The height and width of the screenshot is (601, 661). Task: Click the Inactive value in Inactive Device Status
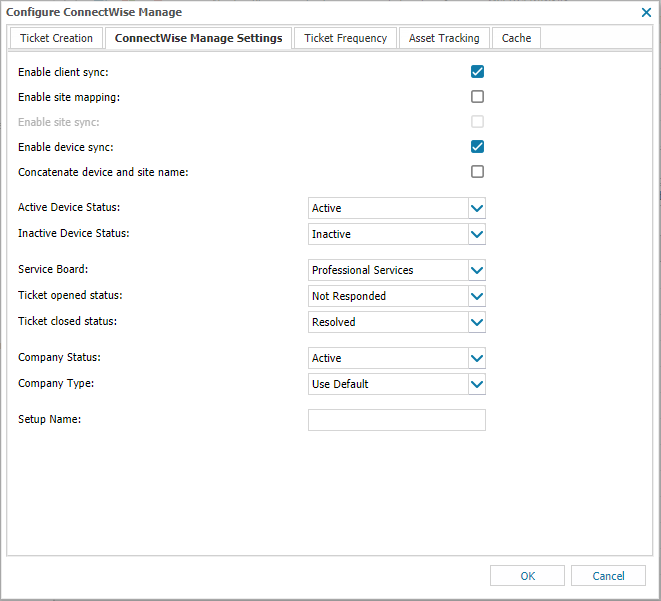[x=388, y=234]
